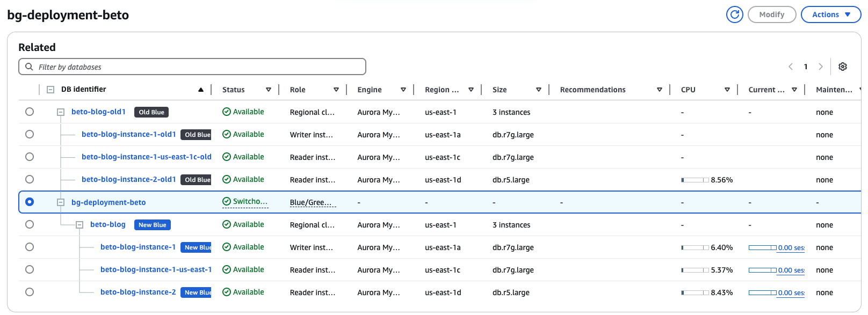868x315 pixels.
Task: Open the Actions dropdown menu
Action: tap(830, 14)
